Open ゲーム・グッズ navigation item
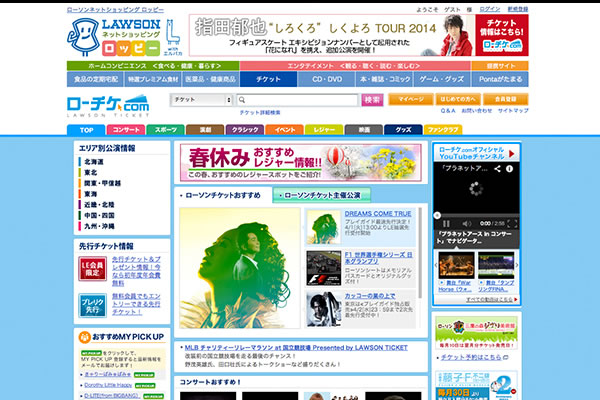Screen dimensions: 600x400 (442, 79)
